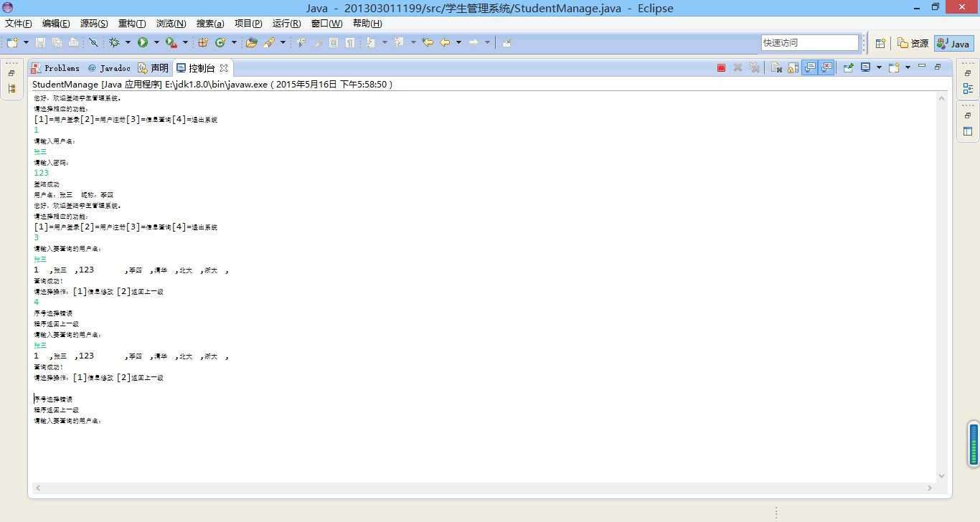Click the Open Type folder icon
980x522 pixels.
(251, 43)
